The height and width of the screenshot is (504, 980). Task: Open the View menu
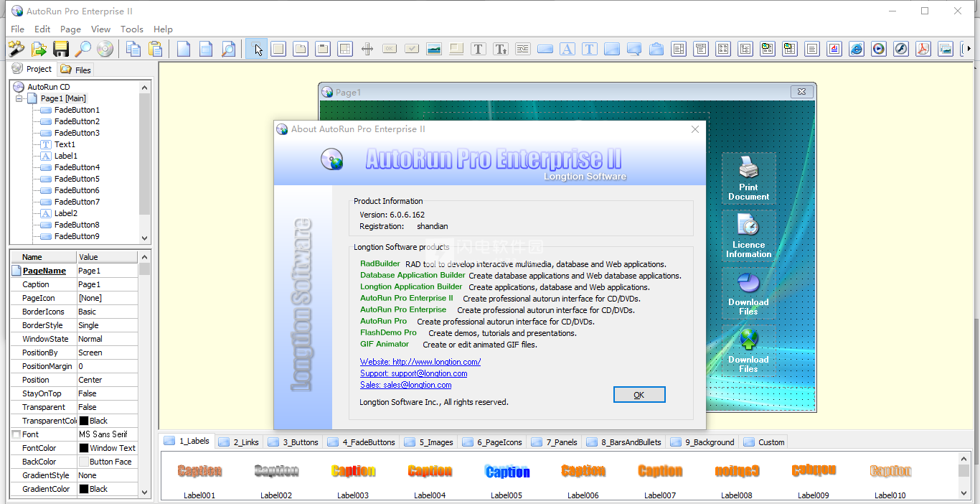click(x=101, y=29)
